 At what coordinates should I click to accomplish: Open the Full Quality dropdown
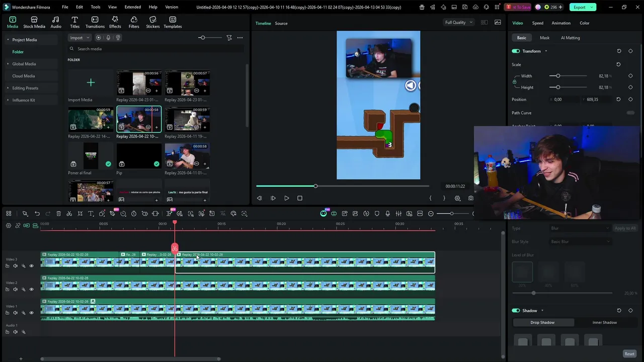tap(459, 23)
